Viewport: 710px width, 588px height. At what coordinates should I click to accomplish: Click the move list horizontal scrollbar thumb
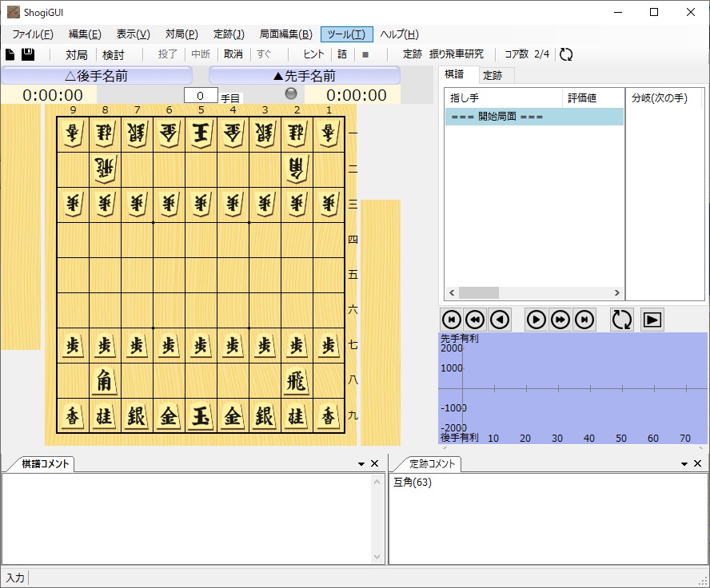click(479, 293)
